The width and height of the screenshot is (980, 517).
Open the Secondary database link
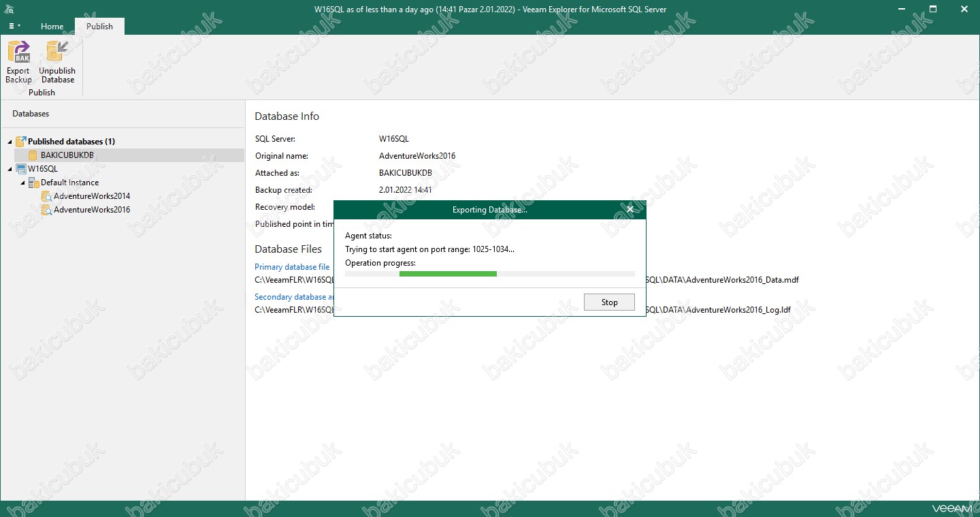(294, 297)
